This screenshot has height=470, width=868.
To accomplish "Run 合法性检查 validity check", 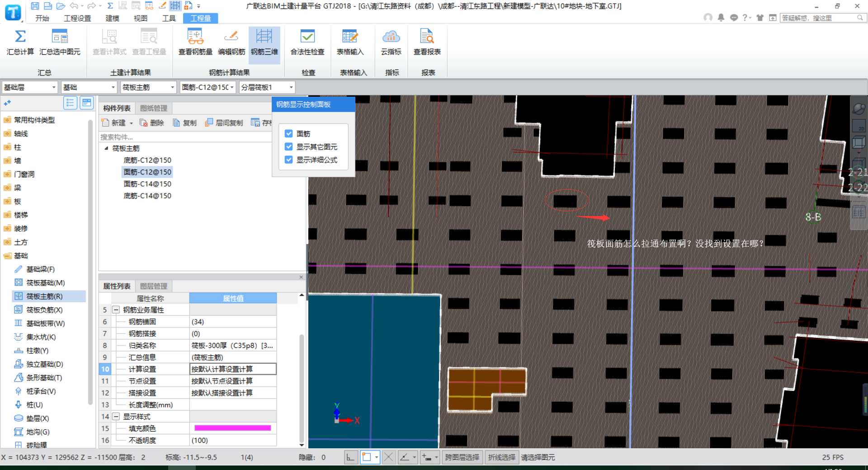I will coord(307,42).
